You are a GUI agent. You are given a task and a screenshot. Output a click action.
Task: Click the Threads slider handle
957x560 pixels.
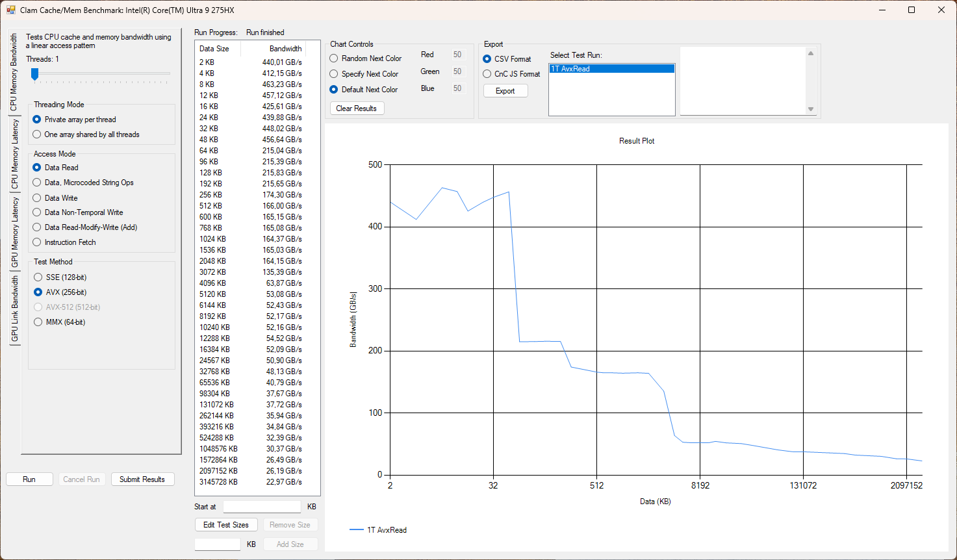point(35,75)
